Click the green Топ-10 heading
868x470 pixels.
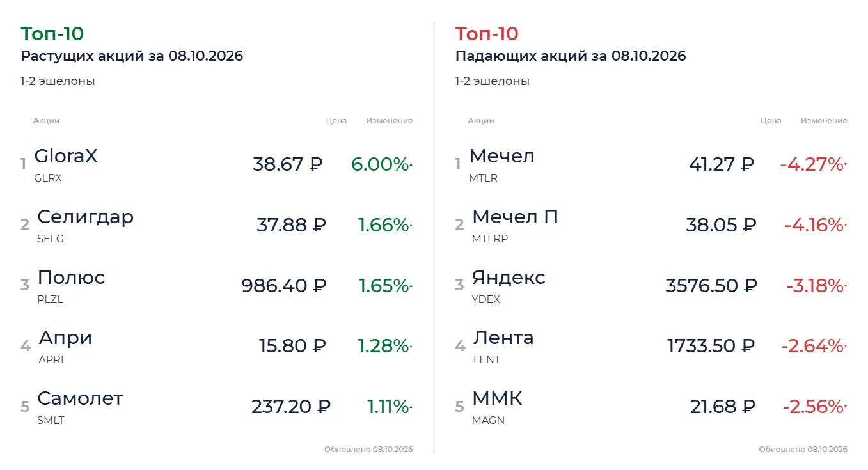point(52,33)
